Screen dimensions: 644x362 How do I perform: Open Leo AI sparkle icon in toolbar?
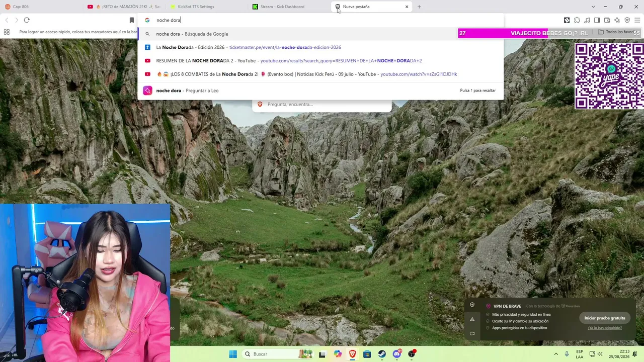(x=617, y=20)
